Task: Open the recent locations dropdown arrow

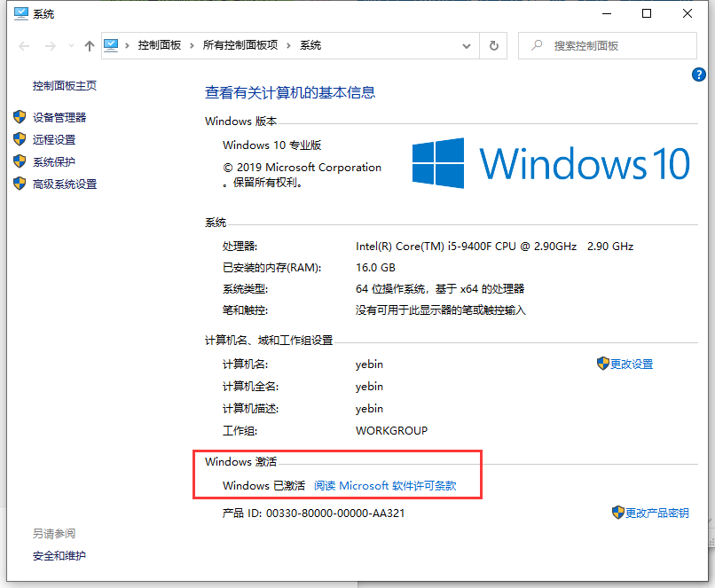Action: [x=69, y=46]
